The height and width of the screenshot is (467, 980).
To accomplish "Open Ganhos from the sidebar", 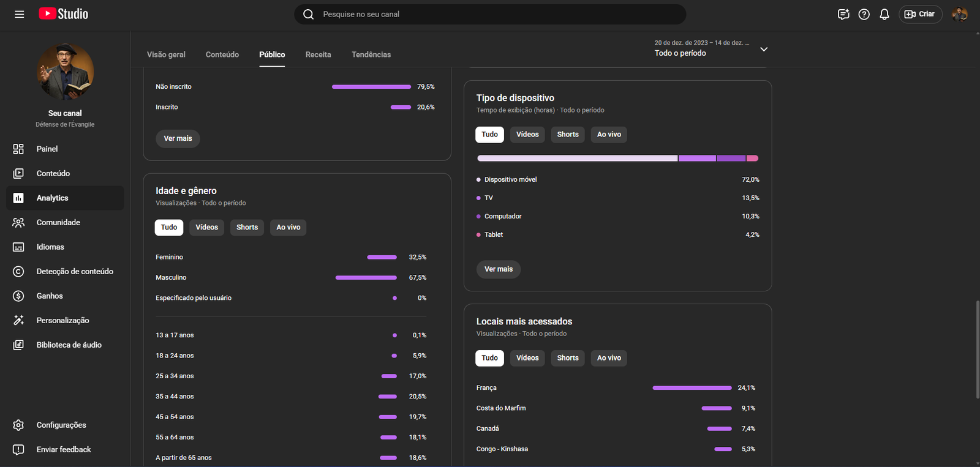I will pos(50,296).
